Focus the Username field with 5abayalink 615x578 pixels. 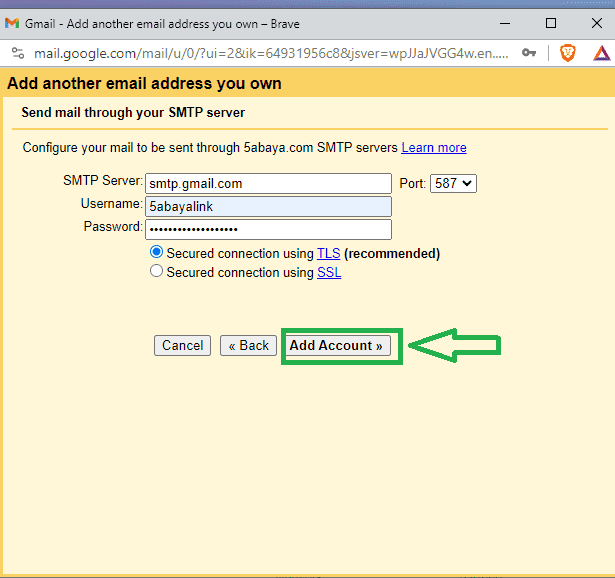268,206
